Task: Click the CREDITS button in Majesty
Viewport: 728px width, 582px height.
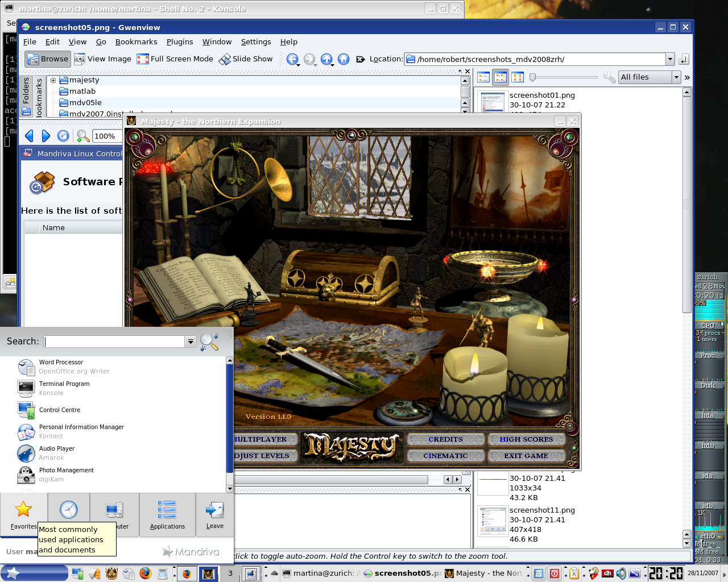Action: point(445,439)
